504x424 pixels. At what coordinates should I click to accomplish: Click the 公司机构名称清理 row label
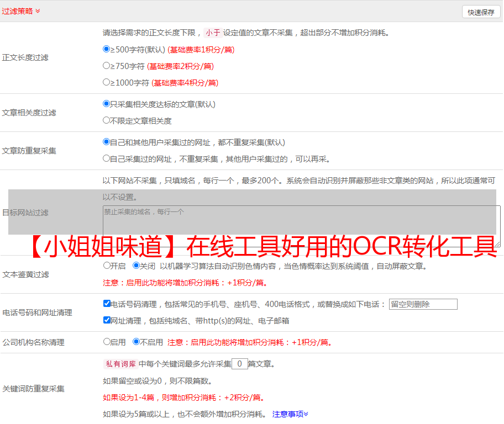point(33,342)
